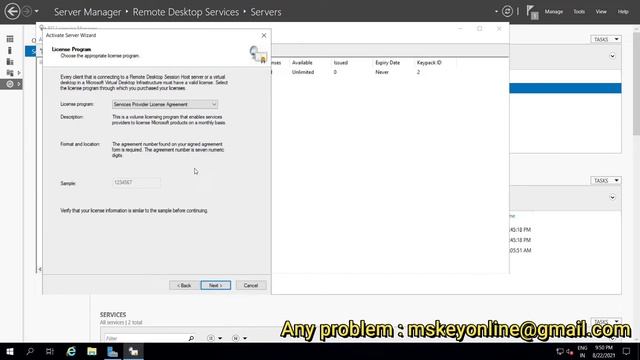Click the Server Manager forward arrow
This screenshot has height=360, width=640.
pos(27,11)
